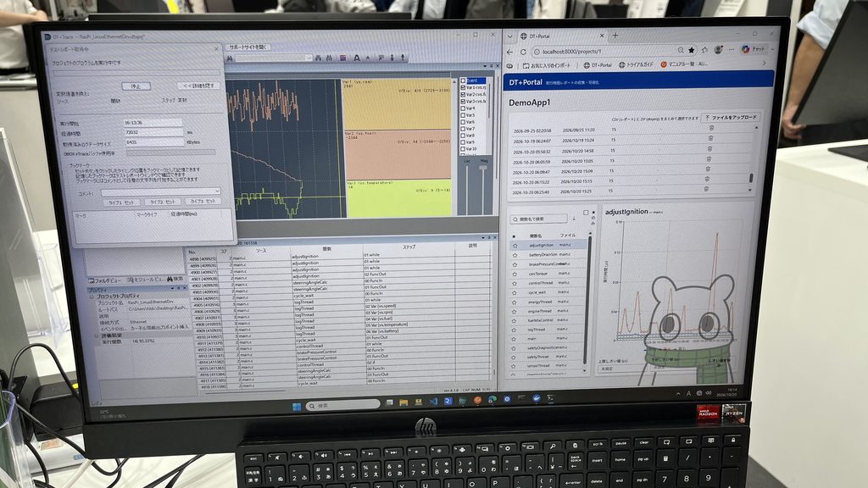This screenshot has width=868, height=488.
Task: Click the report list scrollbar thumb
Action: [x=751, y=178]
